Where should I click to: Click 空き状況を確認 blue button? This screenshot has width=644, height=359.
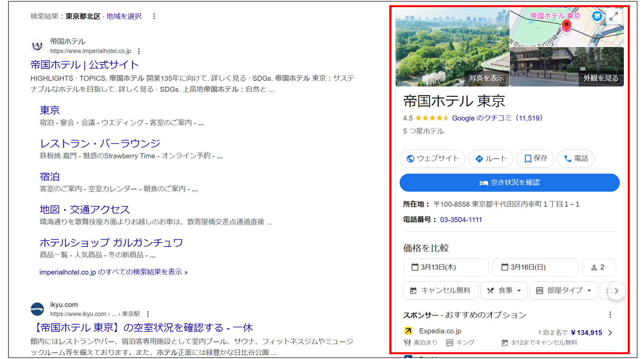pos(510,182)
